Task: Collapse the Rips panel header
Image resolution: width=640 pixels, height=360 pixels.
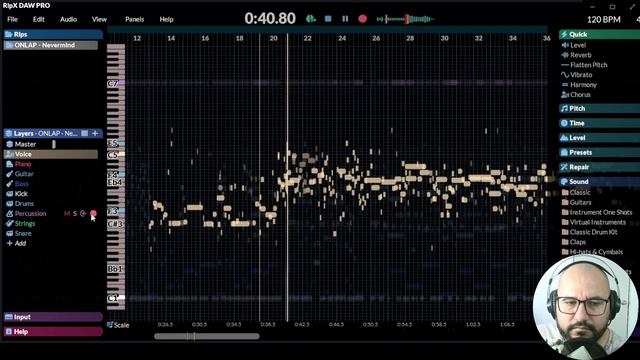Action: tap(53, 34)
